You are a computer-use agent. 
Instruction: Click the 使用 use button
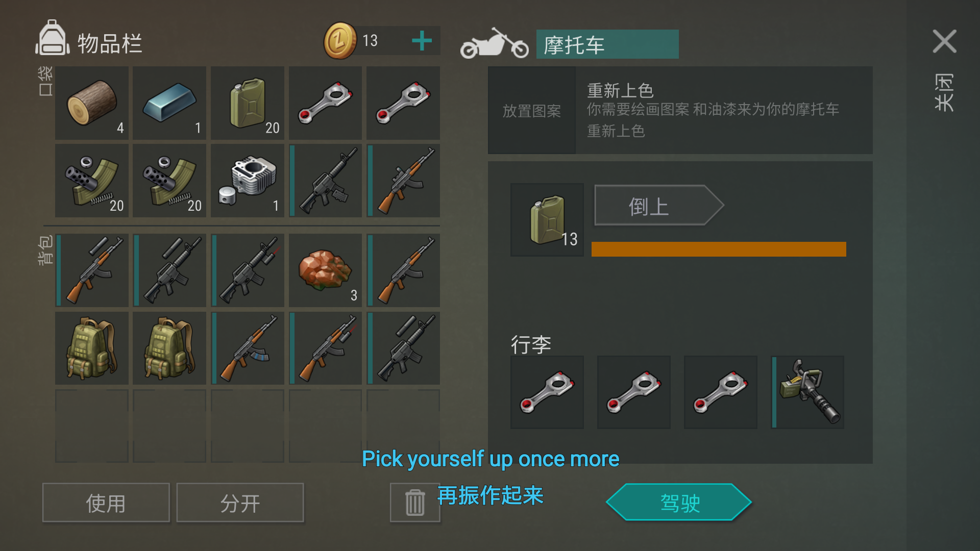pyautogui.click(x=106, y=503)
